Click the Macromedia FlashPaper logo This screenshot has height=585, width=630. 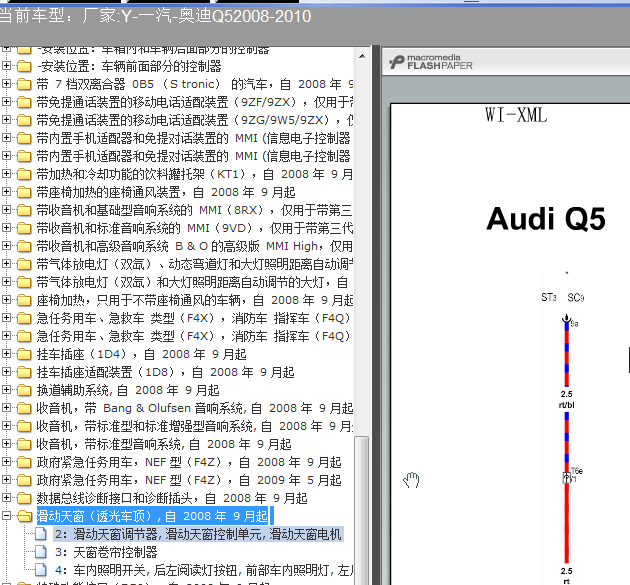(x=431, y=62)
